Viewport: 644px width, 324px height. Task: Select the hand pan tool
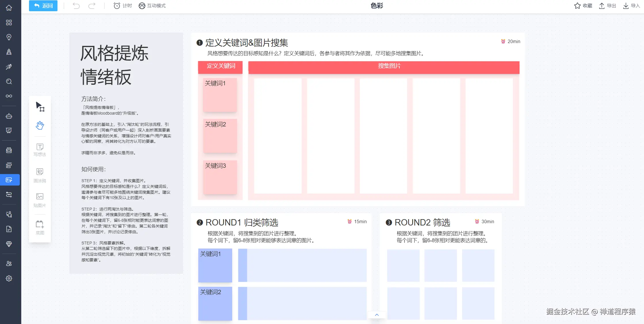click(40, 125)
